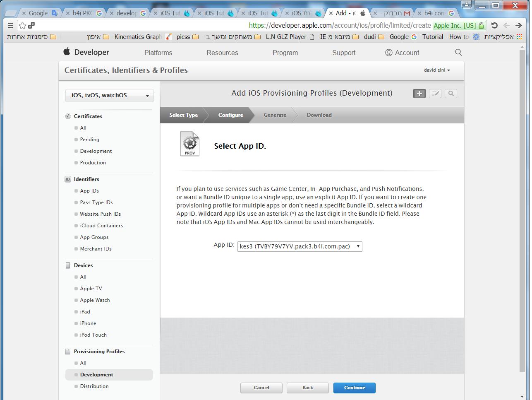Open iPod Touch under Devices

pyautogui.click(x=93, y=335)
